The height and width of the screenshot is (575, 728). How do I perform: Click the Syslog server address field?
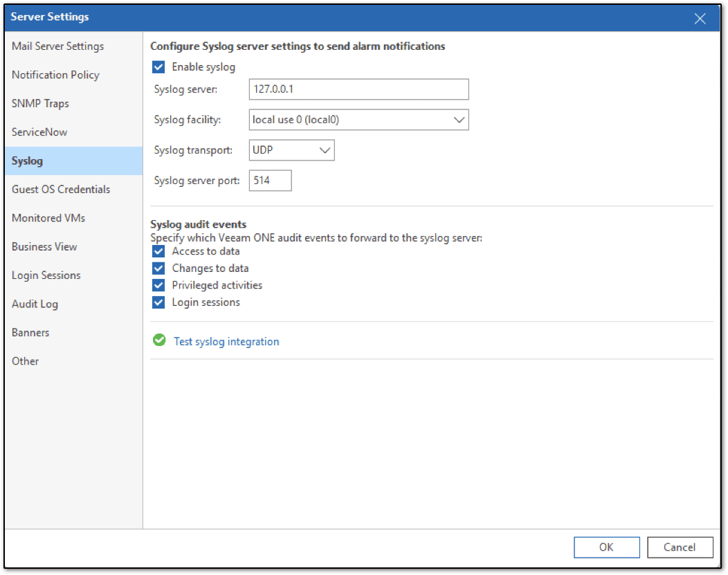click(358, 89)
